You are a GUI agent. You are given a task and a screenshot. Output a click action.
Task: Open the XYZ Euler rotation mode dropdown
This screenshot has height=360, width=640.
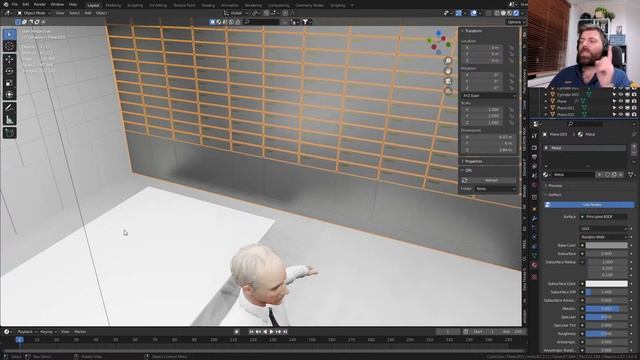coord(489,96)
